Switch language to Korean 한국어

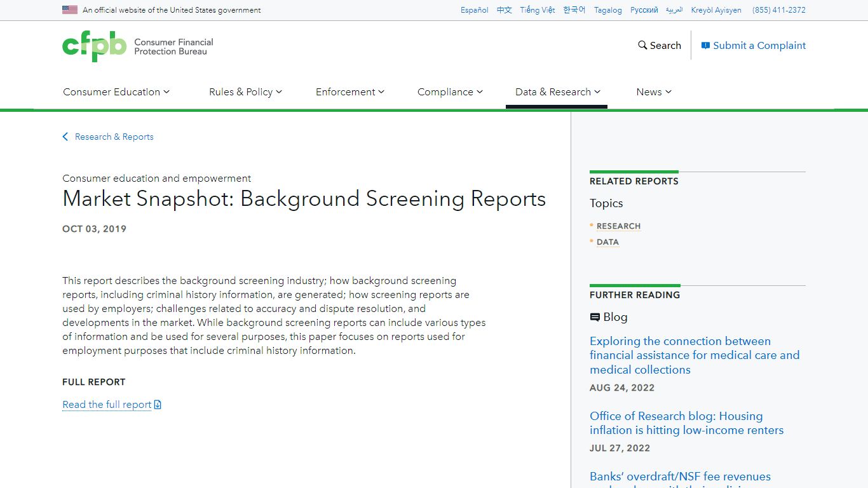point(574,10)
